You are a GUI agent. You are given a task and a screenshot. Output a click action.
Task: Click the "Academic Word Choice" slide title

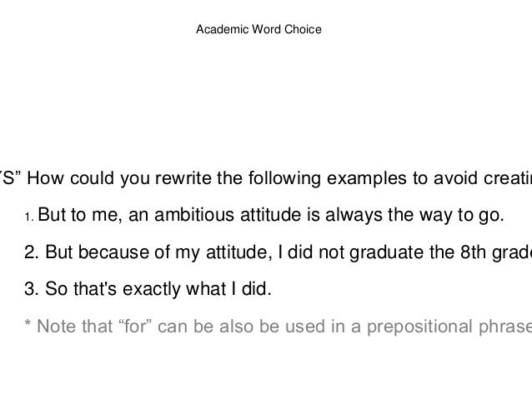[258, 31]
